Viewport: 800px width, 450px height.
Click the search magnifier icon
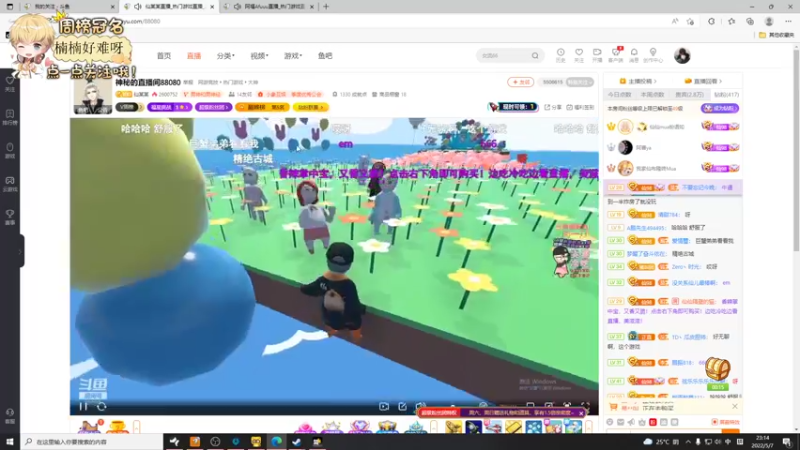535,56
